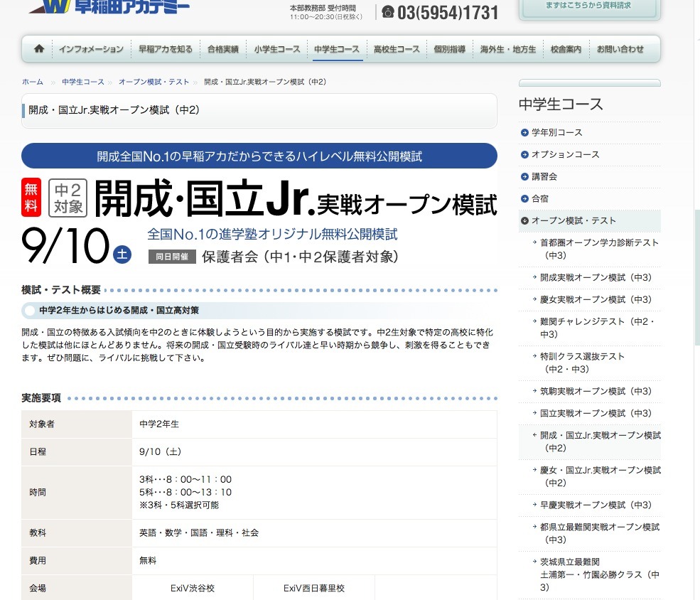Screen dimensions: 700x600
Task: Expand the 高校生コース navigation dropdown
Action: click(x=395, y=50)
